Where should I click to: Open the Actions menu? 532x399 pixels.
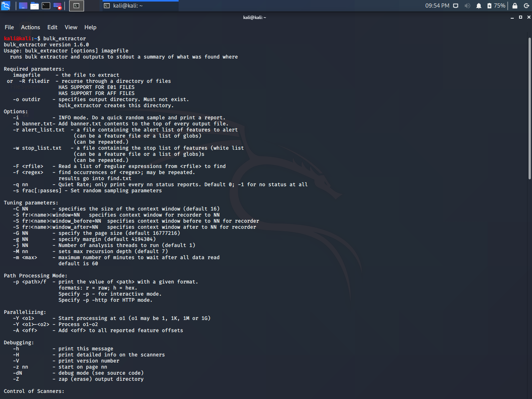click(30, 27)
